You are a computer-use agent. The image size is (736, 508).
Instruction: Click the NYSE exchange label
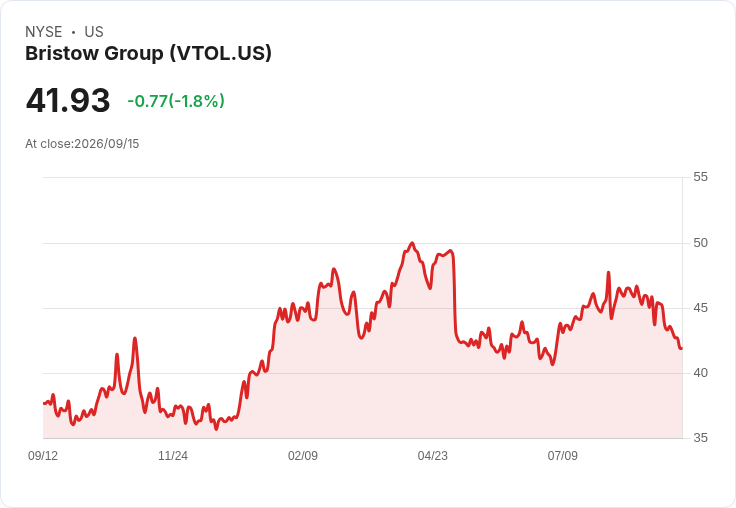click(x=44, y=32)
